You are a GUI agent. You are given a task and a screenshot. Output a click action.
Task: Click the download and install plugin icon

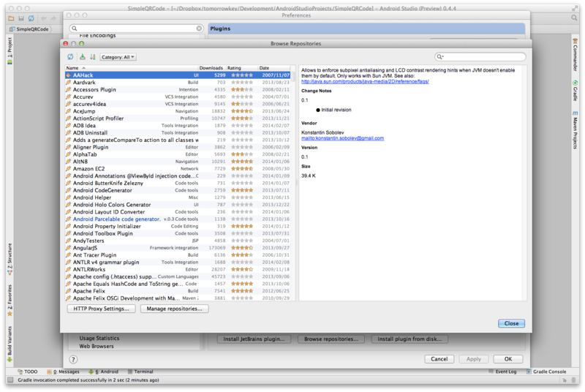click(83, 57)
